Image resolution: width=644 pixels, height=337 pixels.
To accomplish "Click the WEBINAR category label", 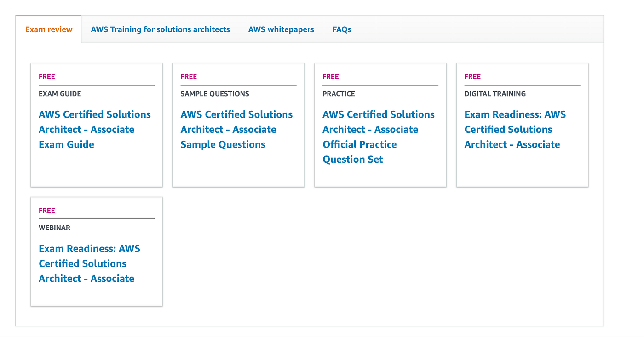I will click(x=54, y=228).
